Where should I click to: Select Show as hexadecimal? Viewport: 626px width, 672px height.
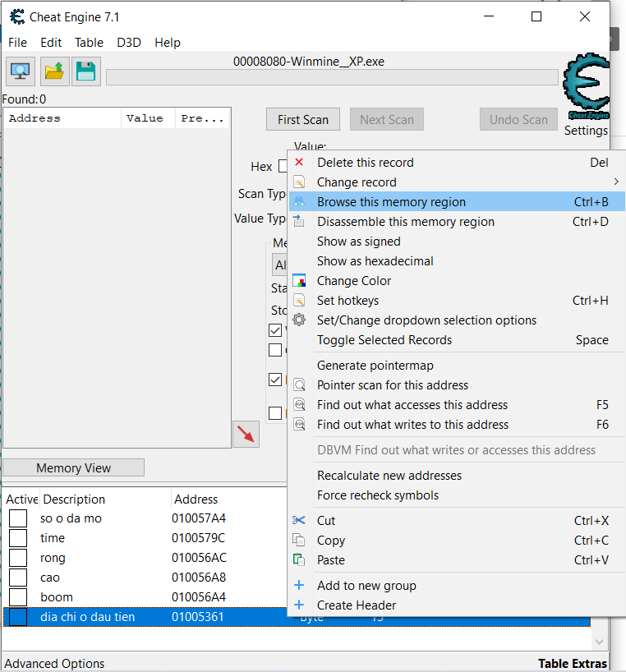pyautogui.click(x=457, y=260)
